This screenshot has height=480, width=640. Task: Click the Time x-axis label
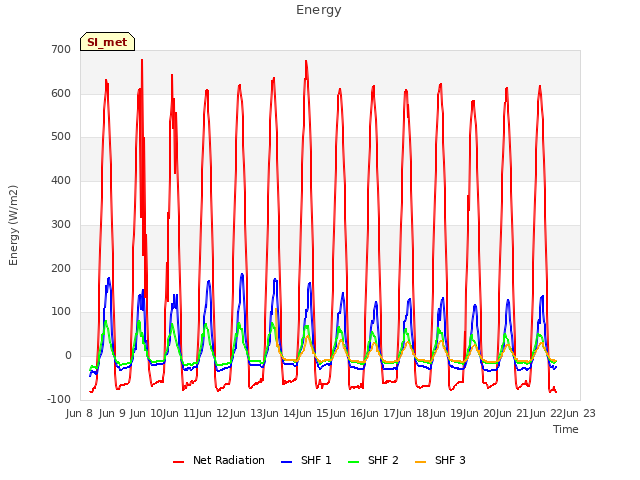click(566, 429)
